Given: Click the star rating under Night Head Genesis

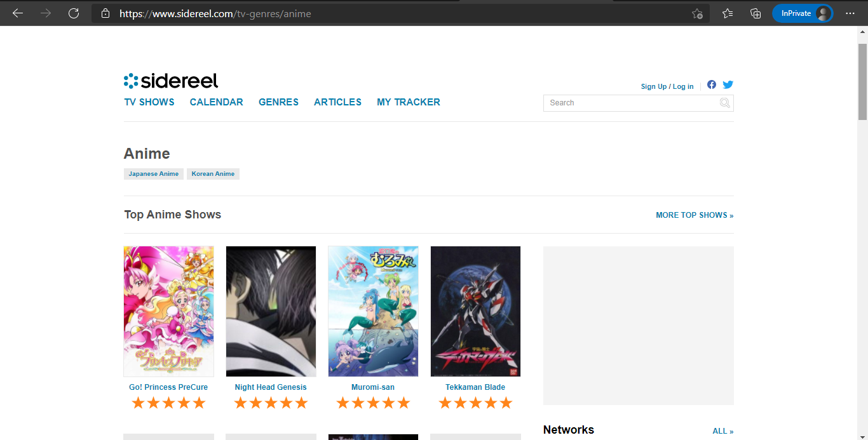Looking at the screenshot, I should (271, 403).
